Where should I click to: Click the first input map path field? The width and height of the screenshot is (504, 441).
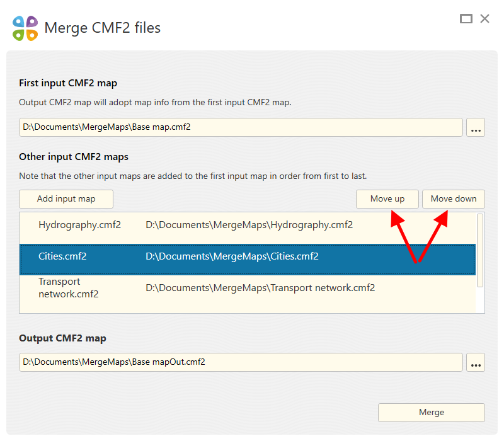(x=241, y=127)
